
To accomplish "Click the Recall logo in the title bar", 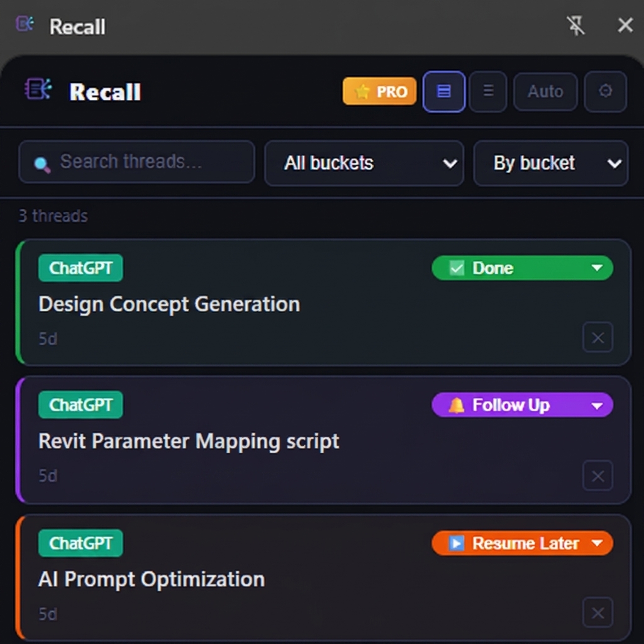I will [x=25, y=24].
